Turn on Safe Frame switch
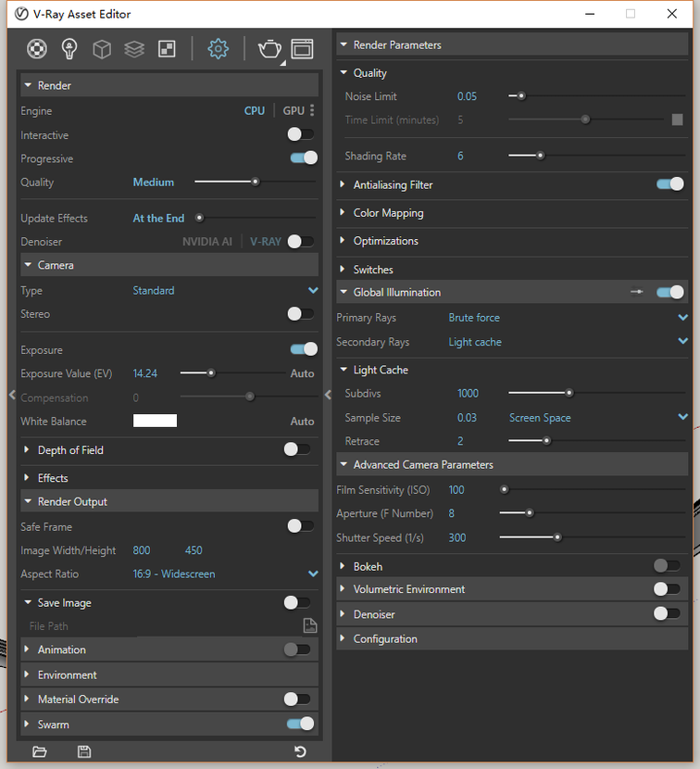 [301, 525]
